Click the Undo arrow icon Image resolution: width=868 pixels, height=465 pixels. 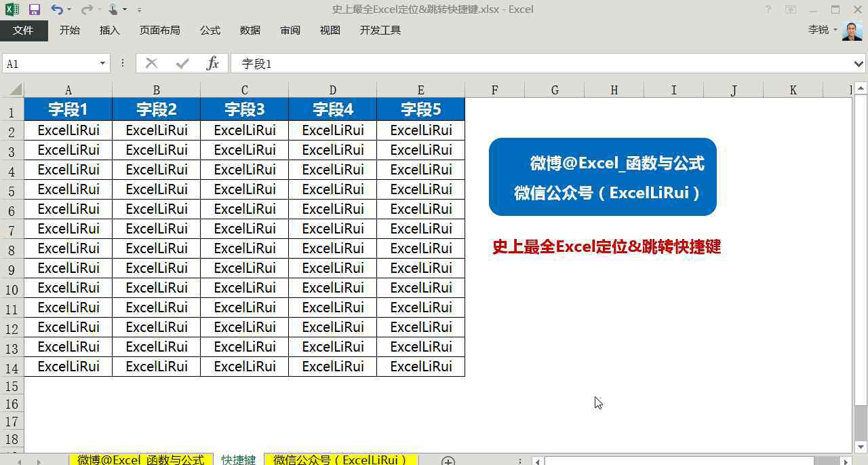57,10
